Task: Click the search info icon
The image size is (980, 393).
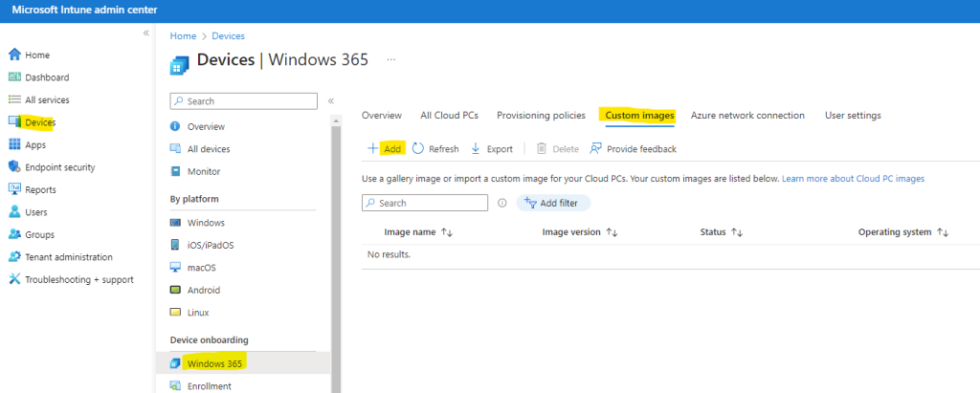Action: [x=501, y=203]
